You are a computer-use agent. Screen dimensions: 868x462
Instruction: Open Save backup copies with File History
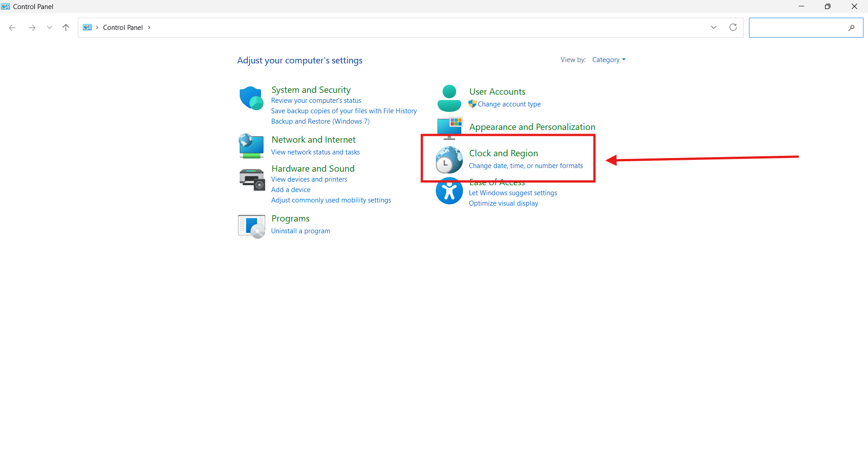click(344, 111)
